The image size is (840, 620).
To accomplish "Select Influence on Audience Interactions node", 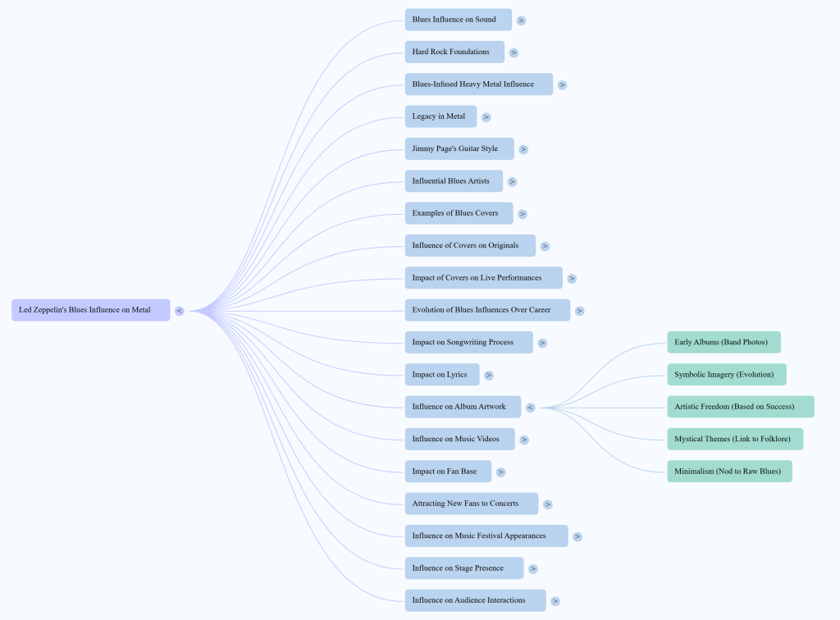I will pyautogui.click(x=475, y=600).
